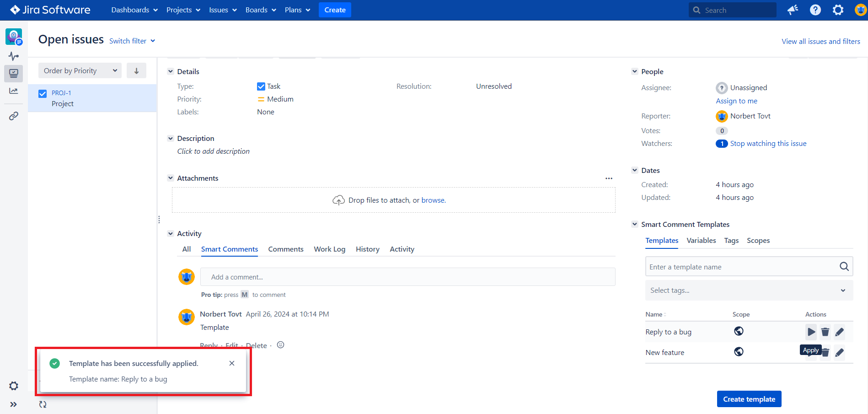Screen dimensions: 868x414
Task: Click the link icon in the left sidebar
Action: (13, 116)
